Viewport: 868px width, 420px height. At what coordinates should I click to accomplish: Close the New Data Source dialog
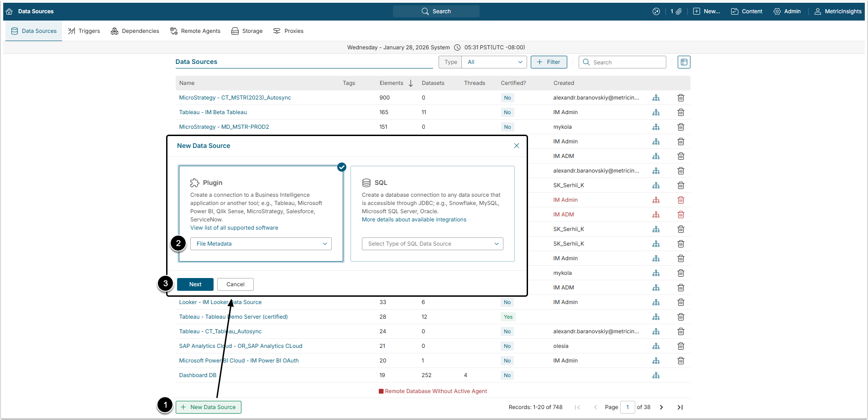(x=516, y=146)
